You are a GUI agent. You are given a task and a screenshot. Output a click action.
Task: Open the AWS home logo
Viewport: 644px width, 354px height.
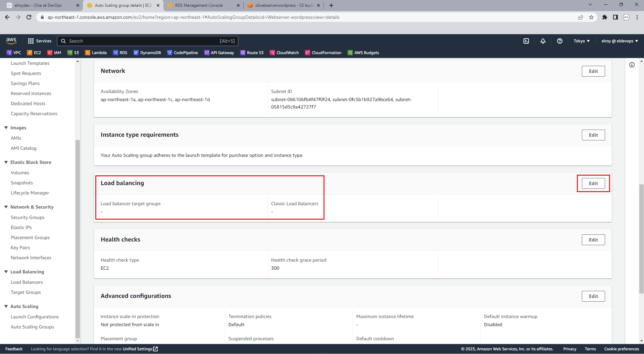coord(11,41)
